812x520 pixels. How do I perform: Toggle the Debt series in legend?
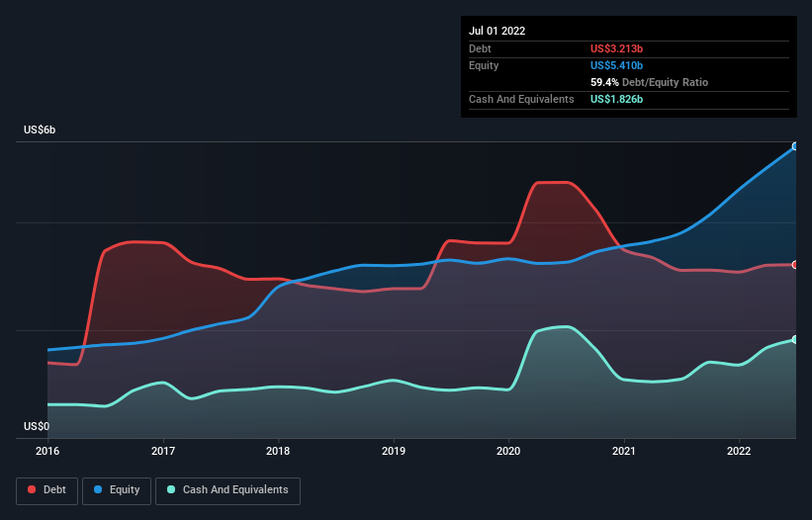click(x=48, y=489)
